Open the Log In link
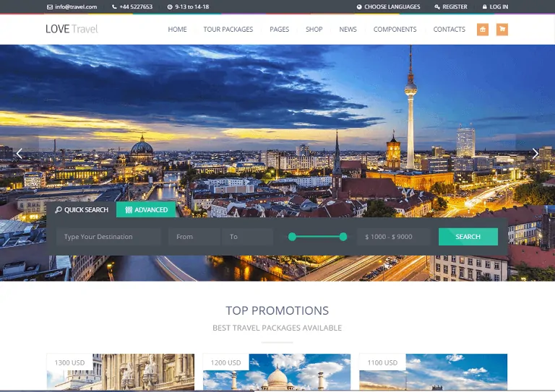This screenshot has height=392, width=555. coord(495,6)
